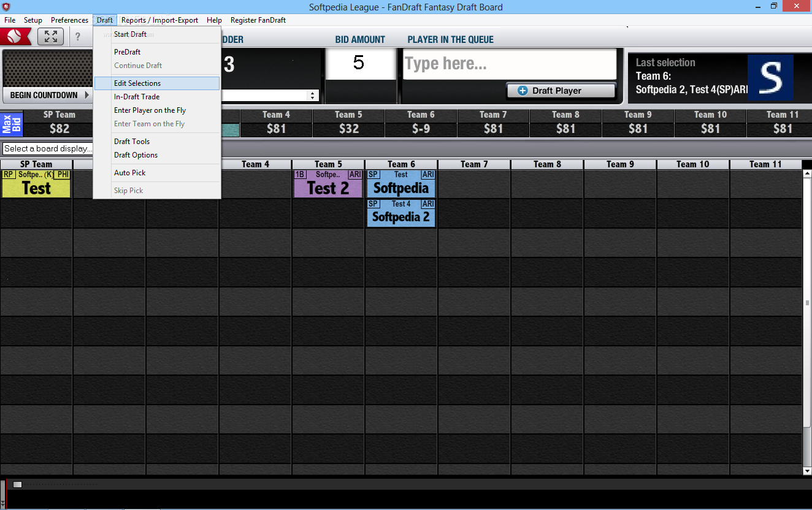
Task: Choose Auto Pick from the Draft menu
Action: (157, 173)
